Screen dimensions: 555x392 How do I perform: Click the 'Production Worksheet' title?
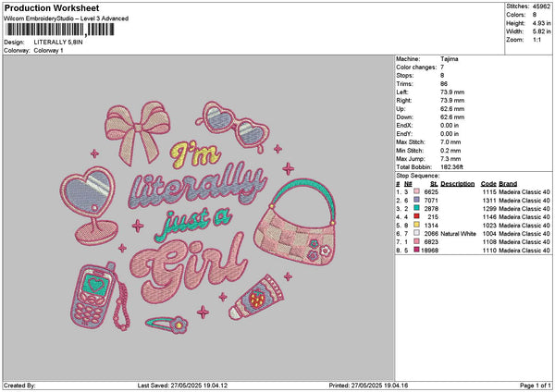coord(52,7)
